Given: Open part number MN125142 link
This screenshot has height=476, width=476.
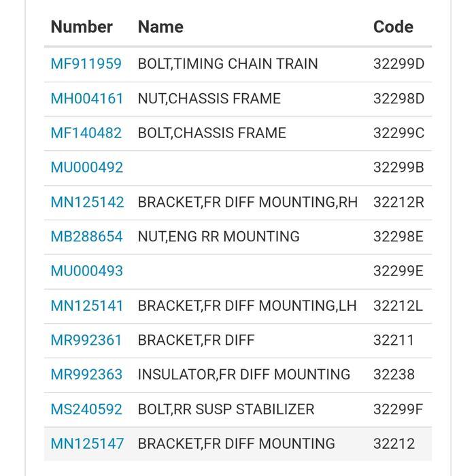Looking at the screenshot, I should coord(88,202).
